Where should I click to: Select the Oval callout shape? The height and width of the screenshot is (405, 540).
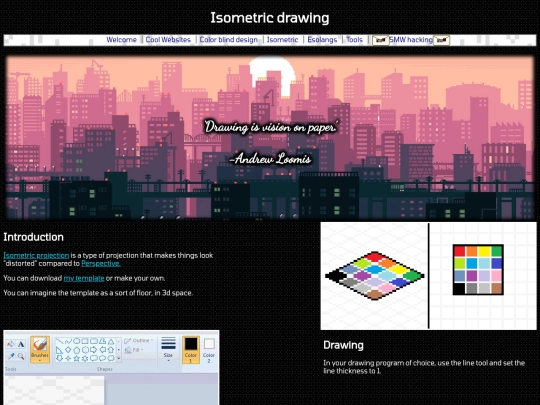[103, 358]
